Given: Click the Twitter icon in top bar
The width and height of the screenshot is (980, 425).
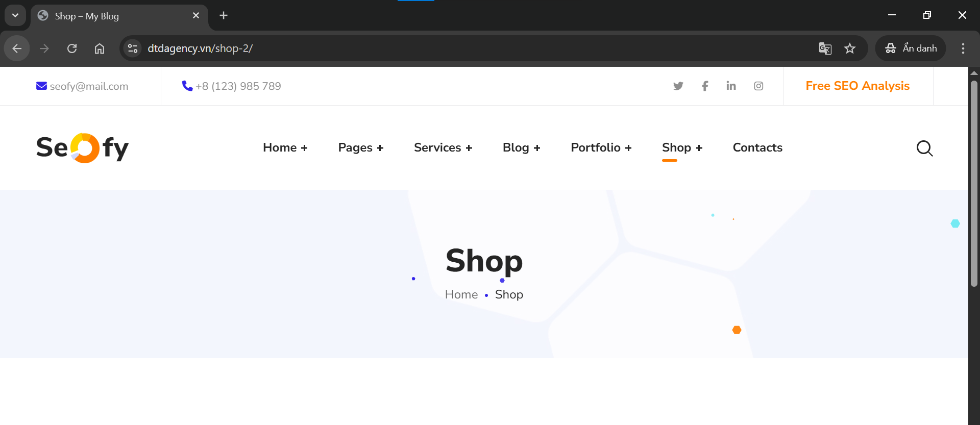Looking at the screenshot, I should pos(678,86).
